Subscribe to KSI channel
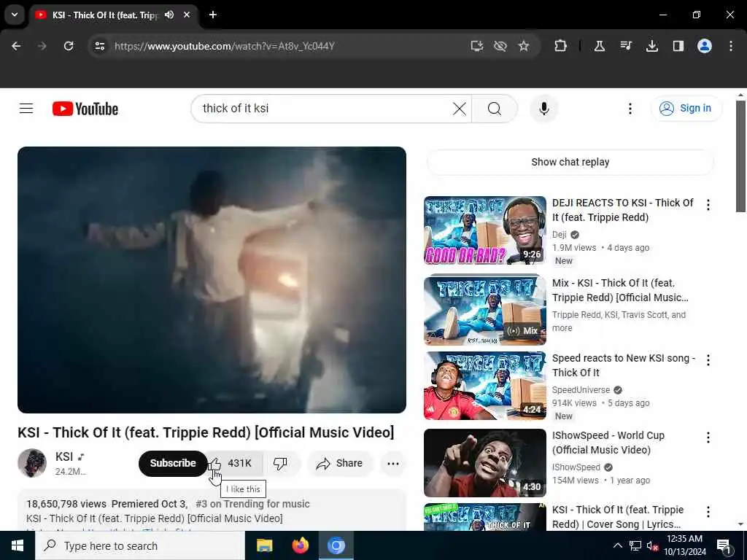 (x=173, y=463)
